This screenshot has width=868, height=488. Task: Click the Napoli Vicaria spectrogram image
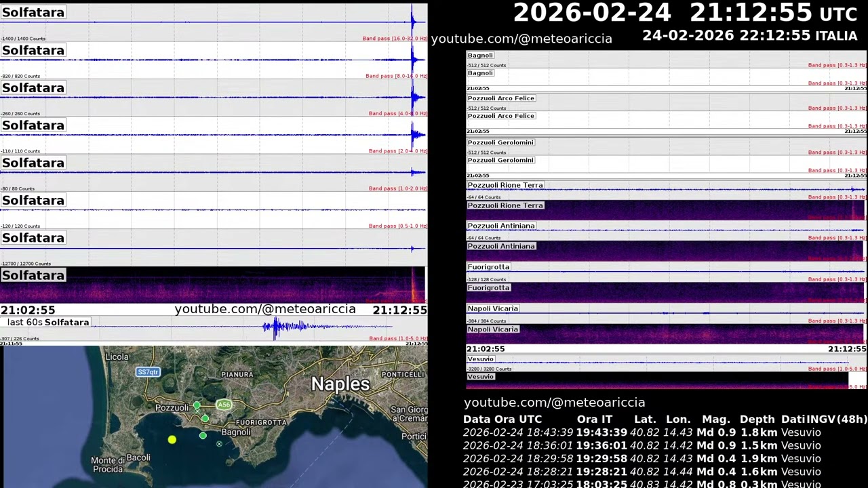(x=665, y=334)
